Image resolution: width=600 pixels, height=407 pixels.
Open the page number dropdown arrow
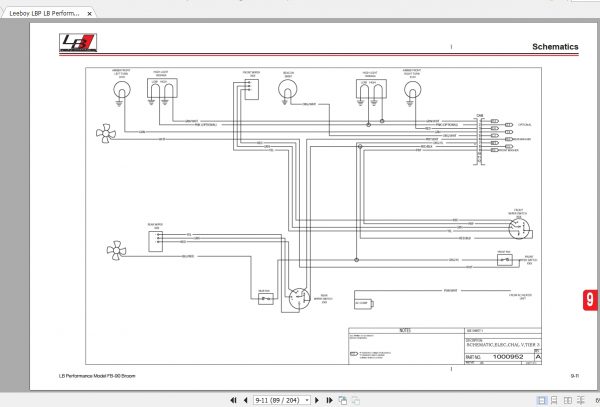307,400
